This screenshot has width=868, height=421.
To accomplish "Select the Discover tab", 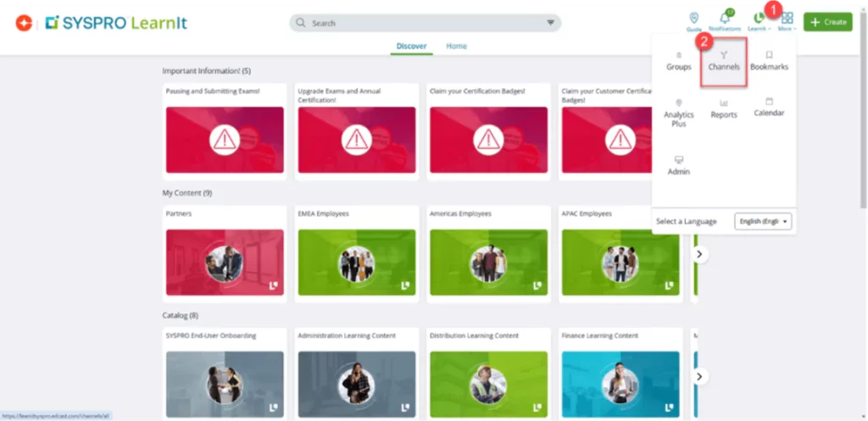I will coord(411,46).
